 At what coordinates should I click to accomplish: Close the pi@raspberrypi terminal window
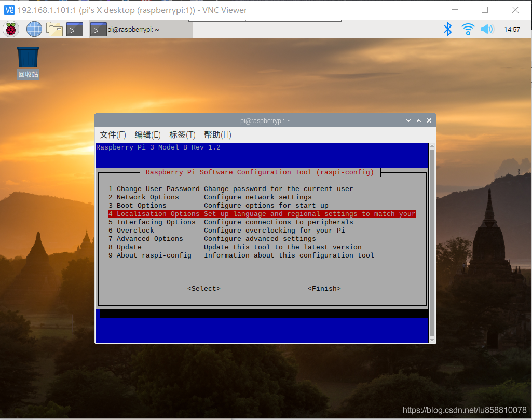pos(429,120)
